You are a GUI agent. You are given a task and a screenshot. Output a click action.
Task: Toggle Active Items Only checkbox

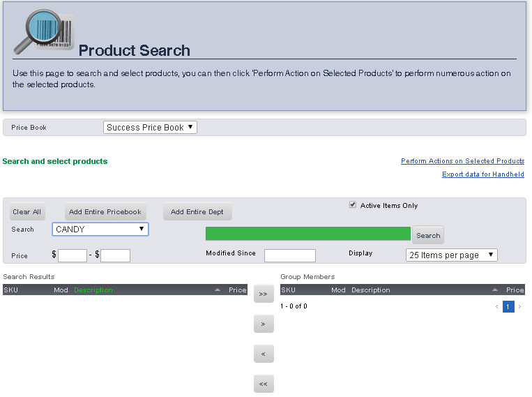353,205
